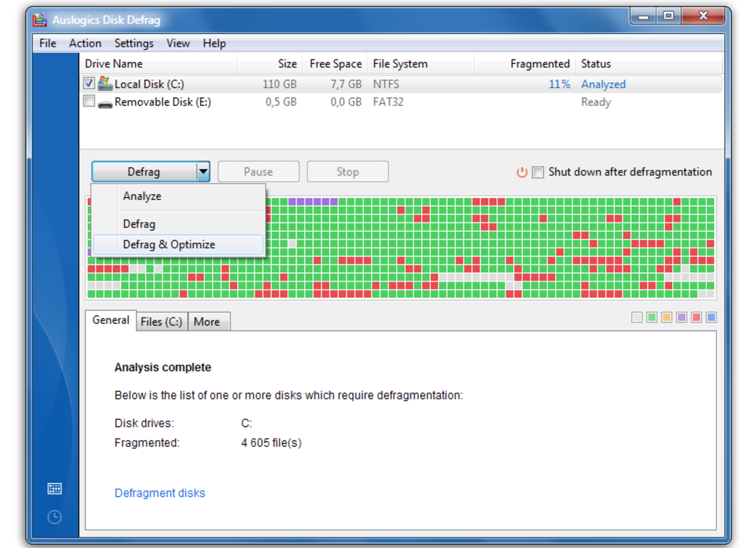
Task: Check the Removable Disk (E:) checkbox
Action: click(89, 101)
